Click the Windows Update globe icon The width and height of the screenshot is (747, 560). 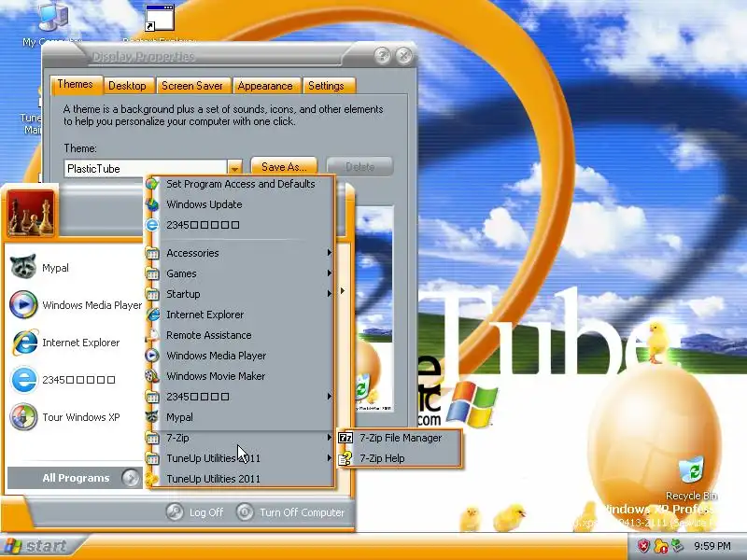152,204
